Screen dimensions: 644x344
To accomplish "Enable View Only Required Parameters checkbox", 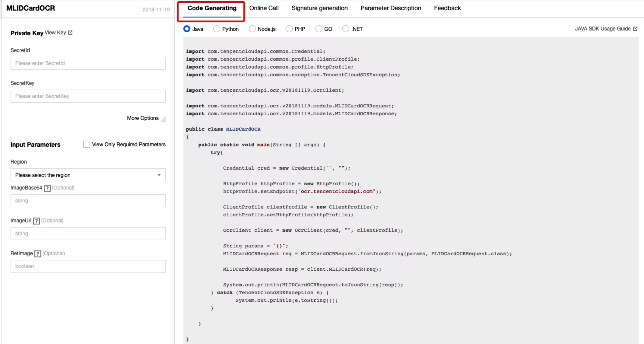I will (87, 144).
